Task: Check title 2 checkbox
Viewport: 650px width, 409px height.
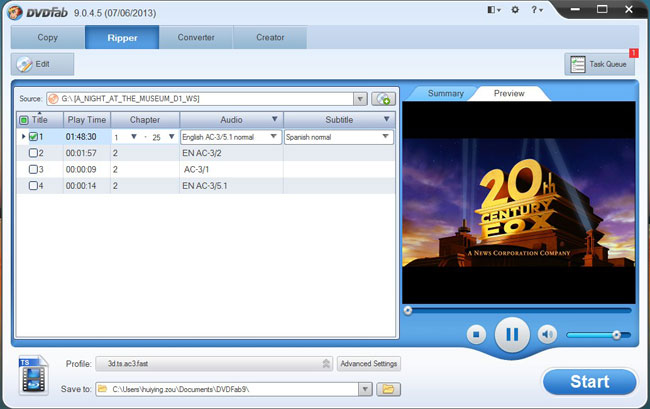Action: coord(33,153)
